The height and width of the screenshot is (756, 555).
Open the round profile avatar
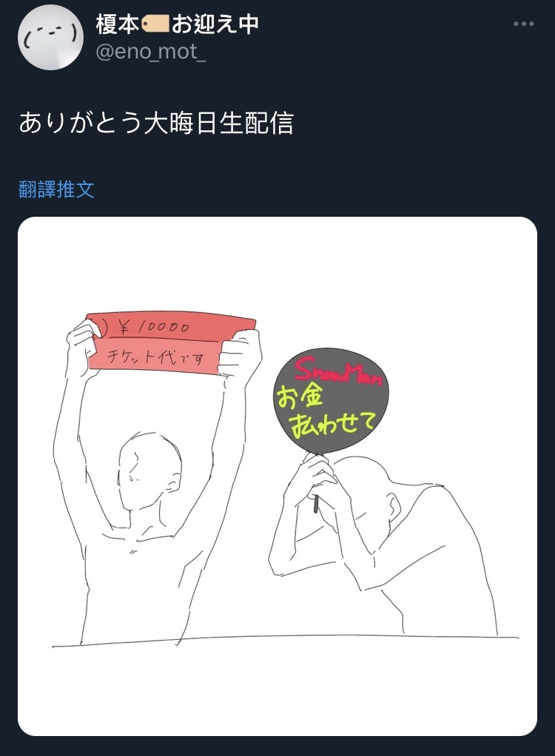pos(50,38)
